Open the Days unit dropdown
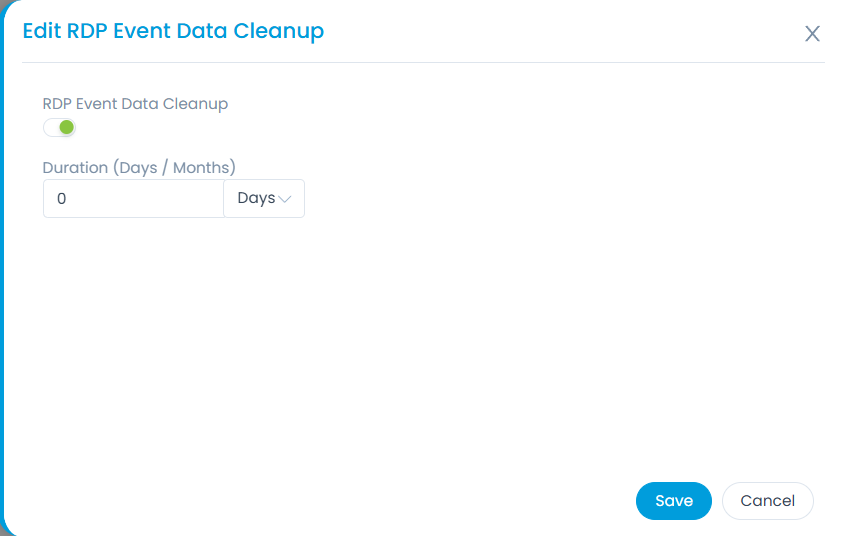Screen dimensions: 841x536 point(264,198)
